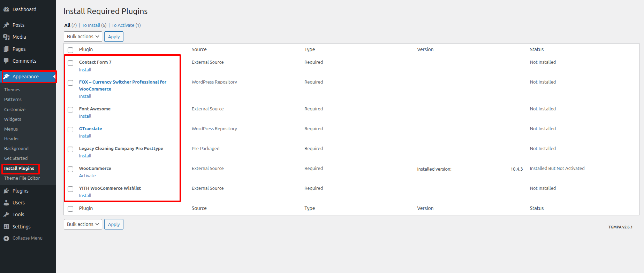Click the Dashboard gauge icon
This screenshot has height=273, width=644.
6,9
